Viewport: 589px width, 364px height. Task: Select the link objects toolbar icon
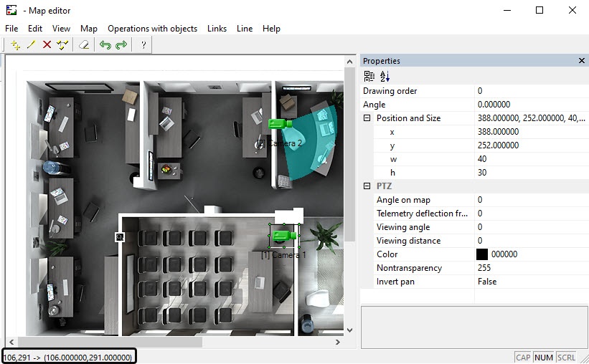point(62,45)
